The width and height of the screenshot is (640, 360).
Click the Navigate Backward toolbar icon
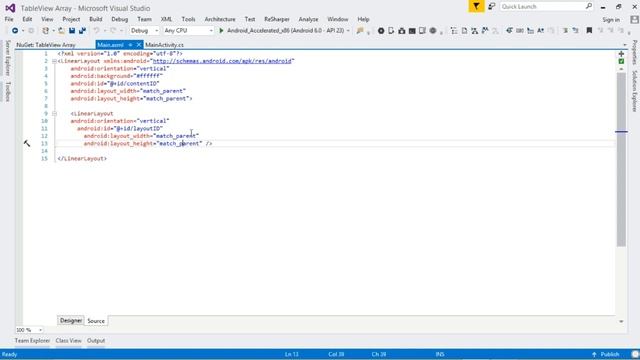15,31
